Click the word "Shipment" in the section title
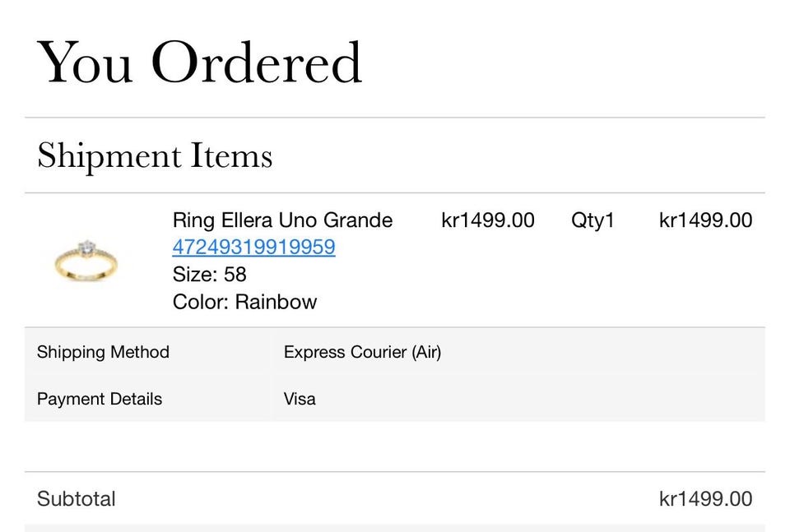 click(109, 155)
